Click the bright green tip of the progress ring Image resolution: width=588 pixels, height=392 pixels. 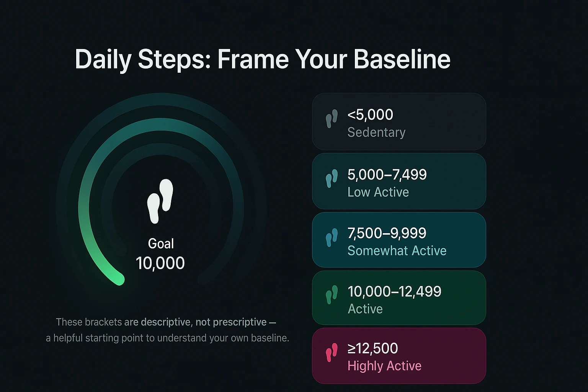(x=119, y=280)
